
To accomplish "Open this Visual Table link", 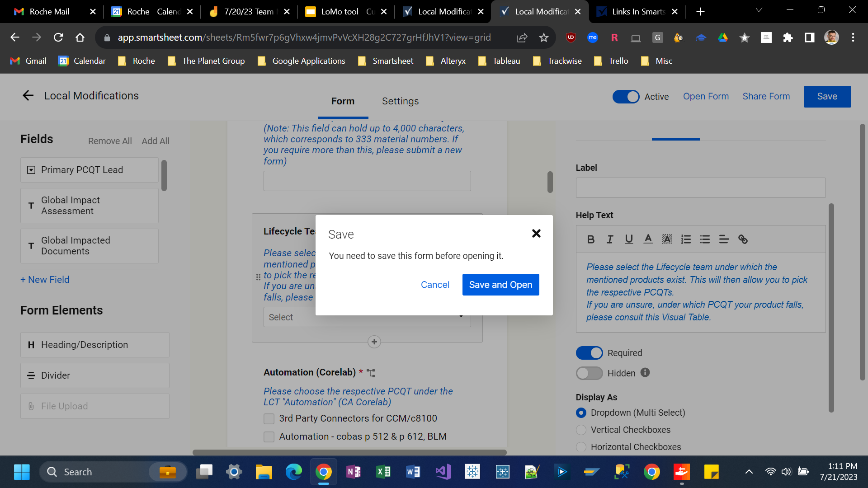I will coord(677,317).
